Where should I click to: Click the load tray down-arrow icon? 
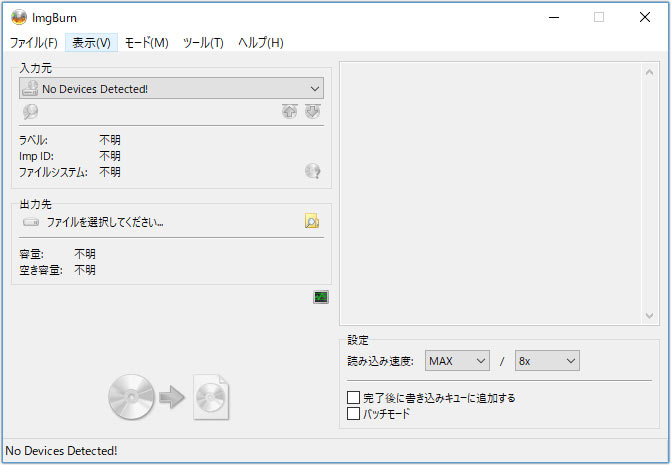312,112
